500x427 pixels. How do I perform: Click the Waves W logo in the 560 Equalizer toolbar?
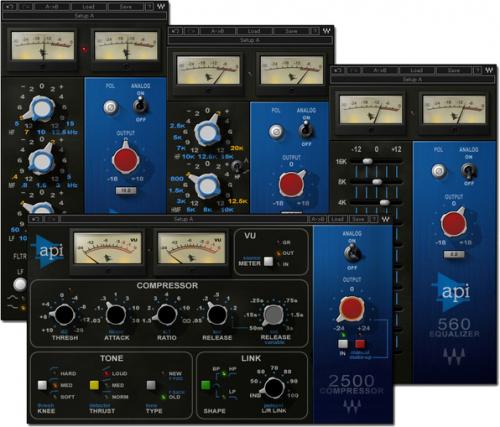pyautogui.click(x=489, y=70)
